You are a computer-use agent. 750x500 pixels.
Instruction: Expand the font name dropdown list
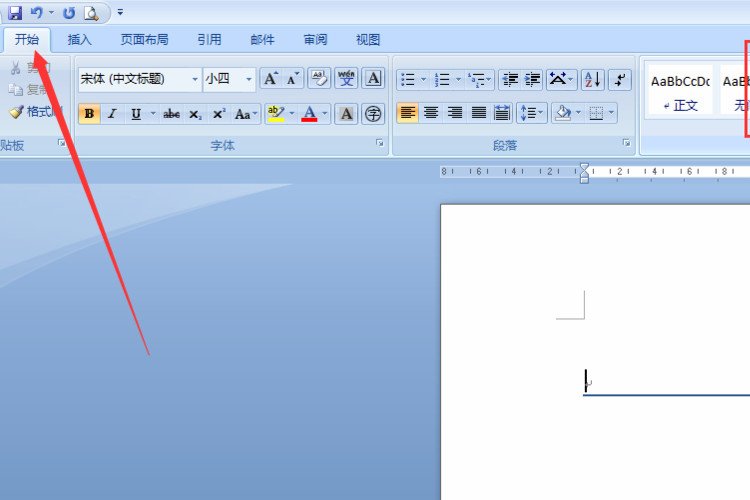tap(195, 79)
